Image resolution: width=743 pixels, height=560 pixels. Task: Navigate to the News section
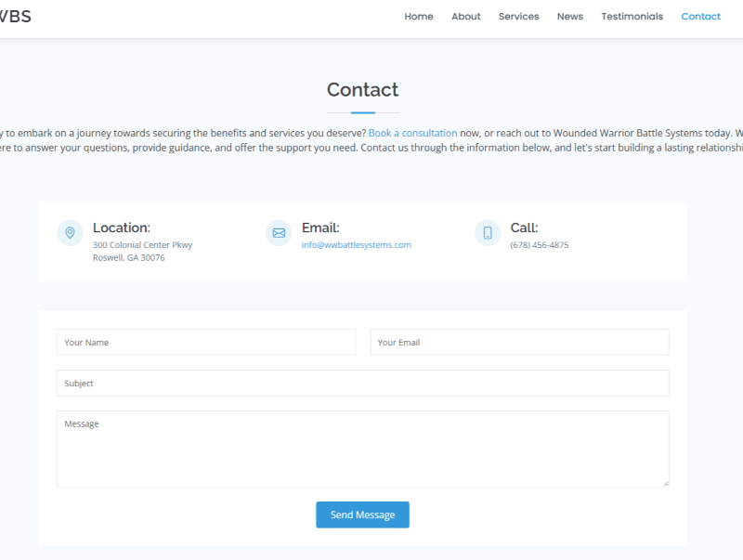coord(570,17)
